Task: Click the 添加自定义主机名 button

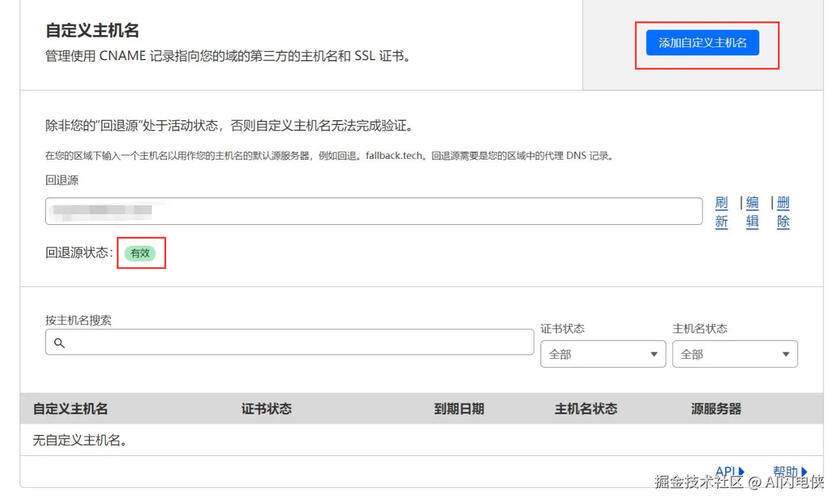Action: click(x=702, y=43)
